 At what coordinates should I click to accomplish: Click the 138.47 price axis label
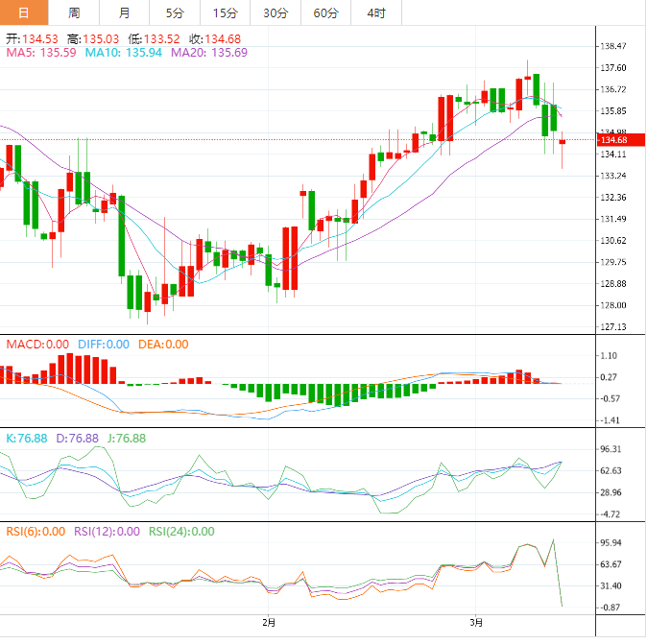613,46
